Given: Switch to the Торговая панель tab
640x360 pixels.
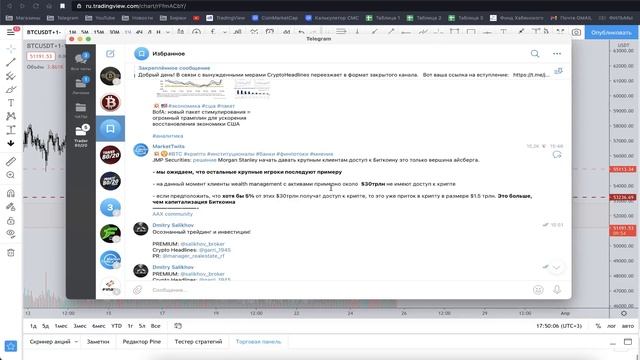Looking at the screenshot, I should 258,342.
